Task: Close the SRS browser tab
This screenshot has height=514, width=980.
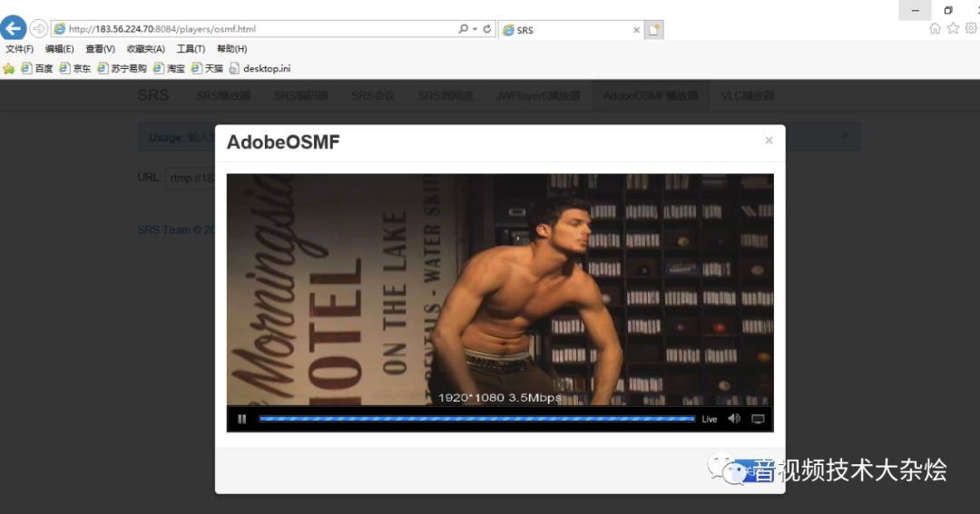Action: pyautogui.click(x=636, y=30)
